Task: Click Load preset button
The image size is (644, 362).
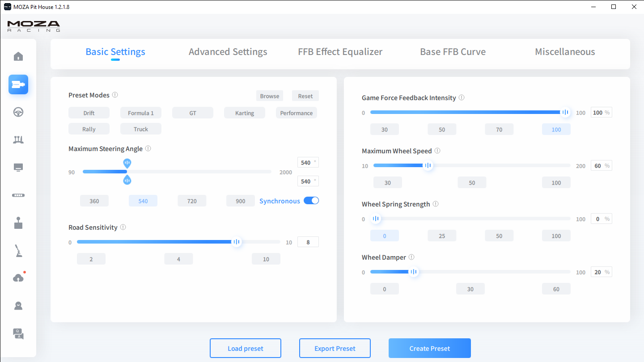Action: [246, 348]
